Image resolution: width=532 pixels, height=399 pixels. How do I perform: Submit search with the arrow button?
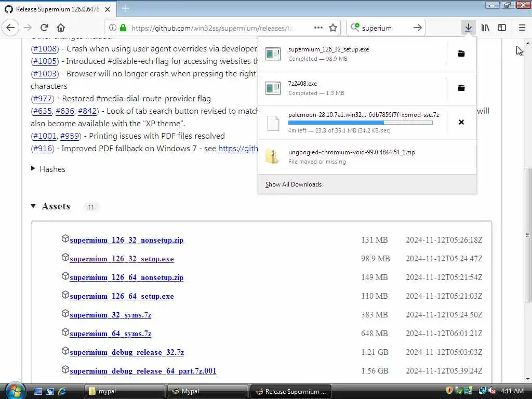(x=418, y=28)
